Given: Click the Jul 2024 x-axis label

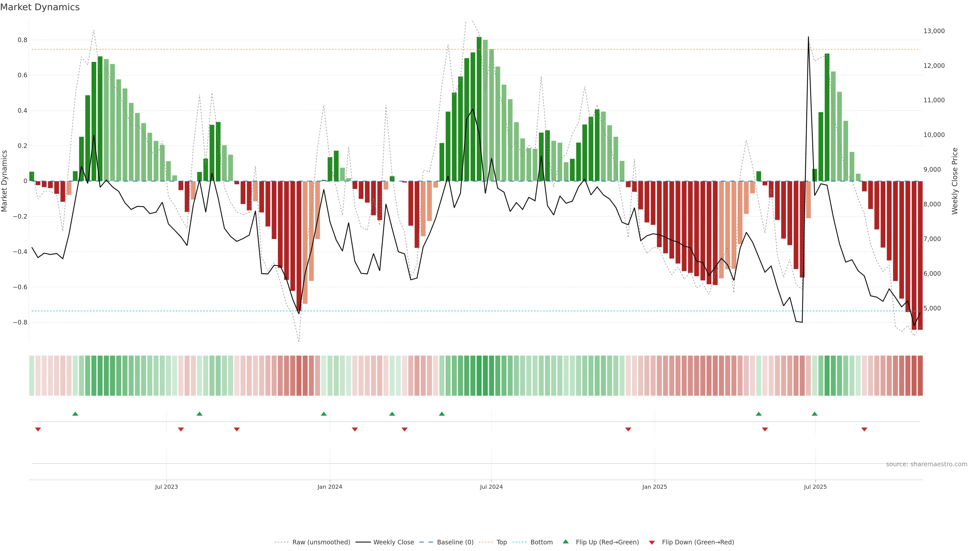Looking at the screenshot, I should (491, 487).
